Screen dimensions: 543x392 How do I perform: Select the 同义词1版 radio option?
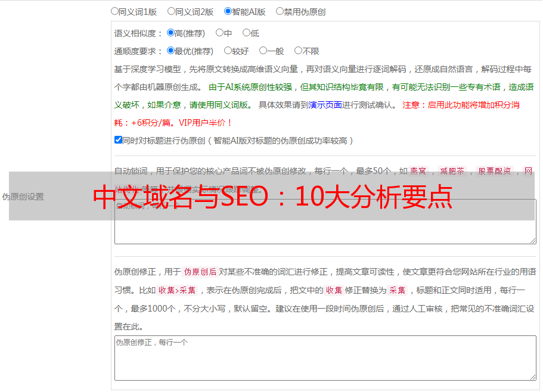point(114,11)
